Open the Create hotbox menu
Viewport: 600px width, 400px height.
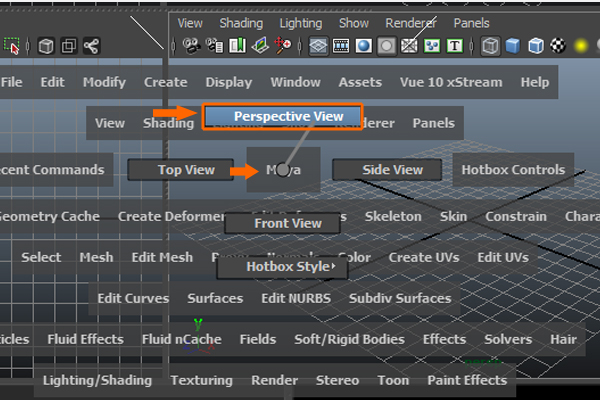point(165,82)
